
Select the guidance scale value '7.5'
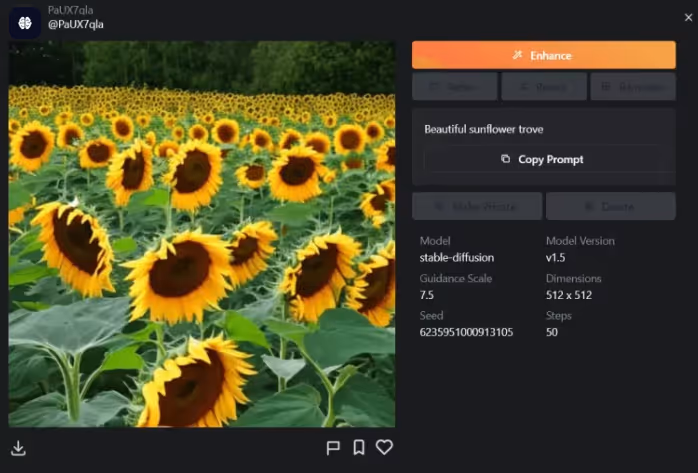[x=426, y=295]
